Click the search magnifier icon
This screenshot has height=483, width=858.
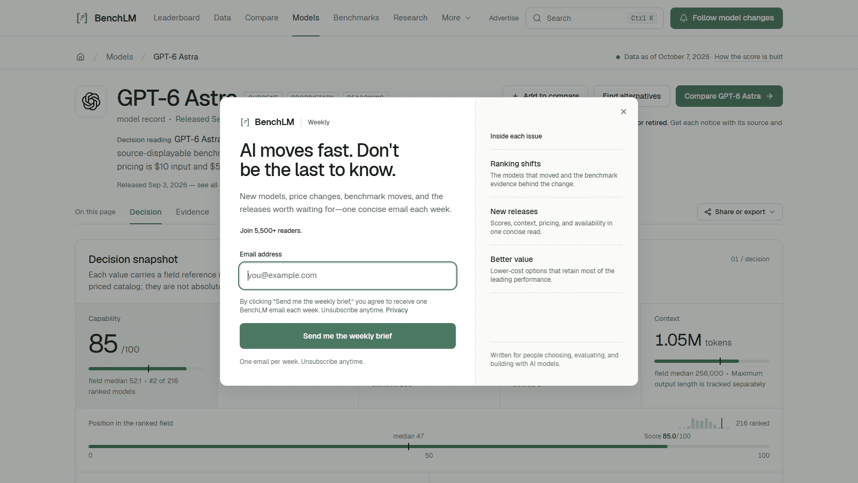coord(537,18)
